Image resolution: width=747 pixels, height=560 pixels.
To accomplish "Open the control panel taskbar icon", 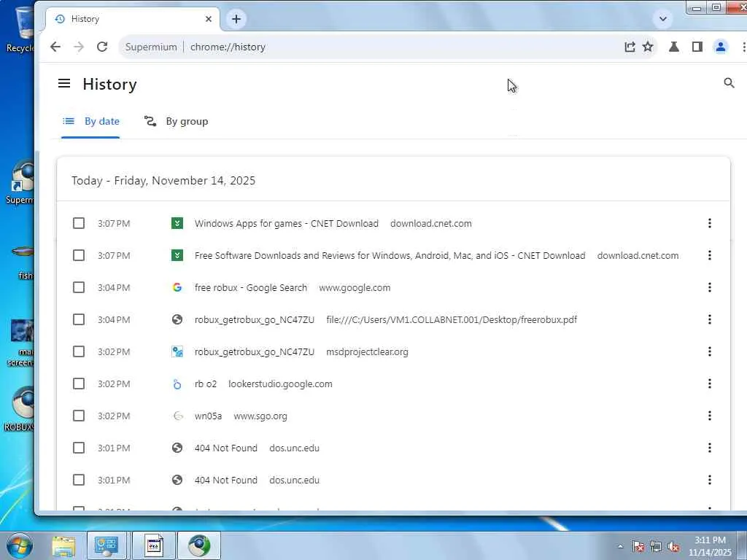I will (107, 545).
